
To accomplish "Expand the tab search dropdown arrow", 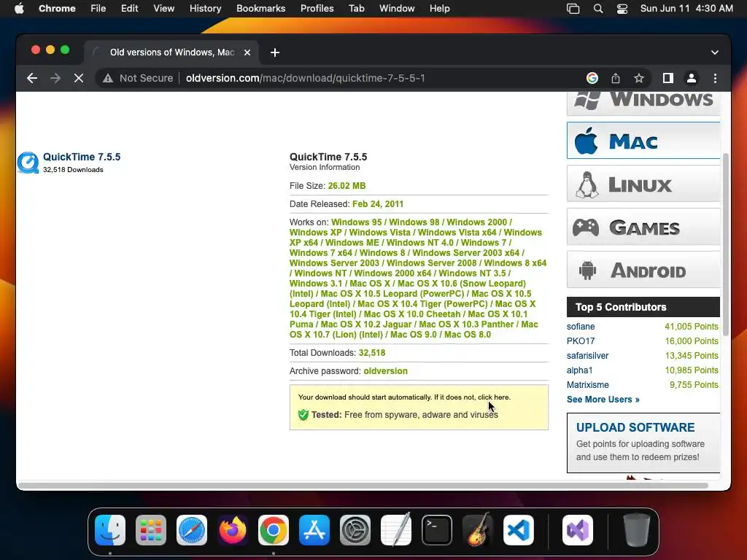I will 715,52.
